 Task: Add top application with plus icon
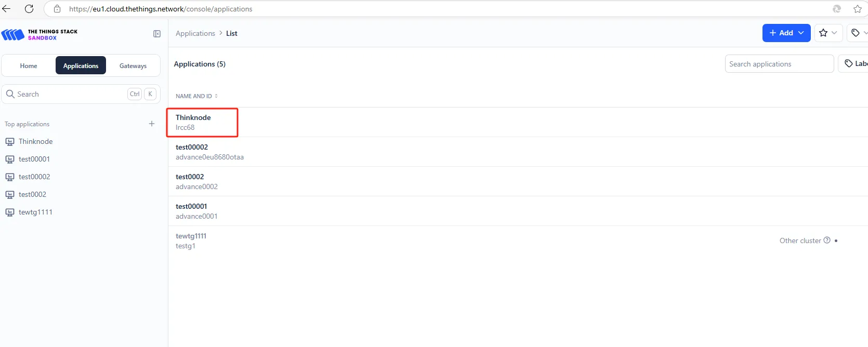[152, 124]
